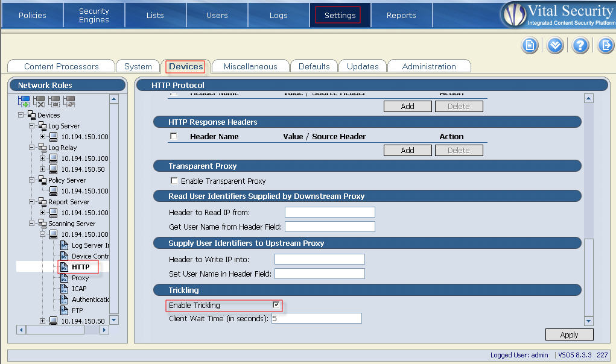616x364 pixels.
Task: Uncheck the Enable Trickling checkbox
Action: coord(276,305)
